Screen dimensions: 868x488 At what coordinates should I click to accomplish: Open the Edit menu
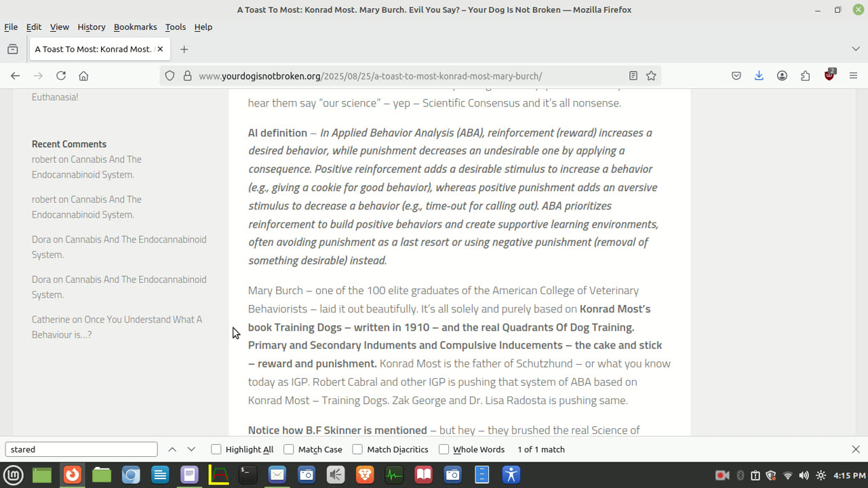[34, 27]
